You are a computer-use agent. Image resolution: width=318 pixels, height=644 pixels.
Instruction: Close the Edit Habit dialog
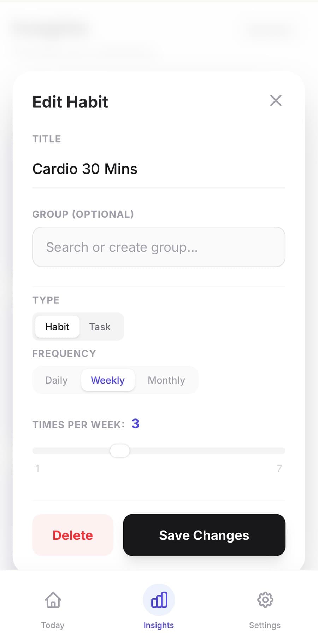[x=276, y=100]
